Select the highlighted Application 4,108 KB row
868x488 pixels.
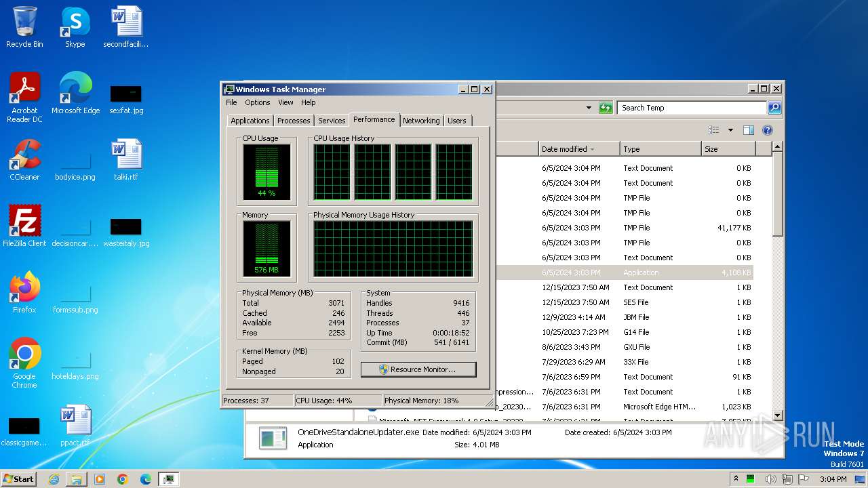pyautogui.click(x=625, y=272)
